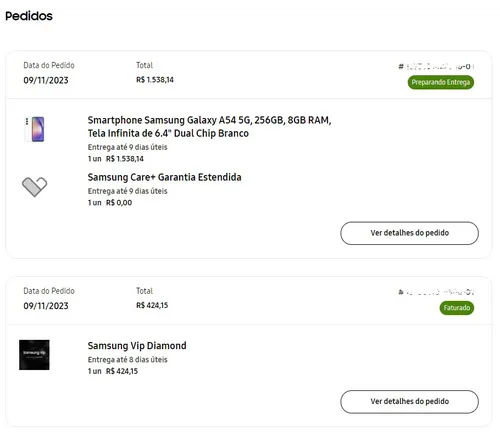Click the first order's date 09/11/2023

point(46,80)
